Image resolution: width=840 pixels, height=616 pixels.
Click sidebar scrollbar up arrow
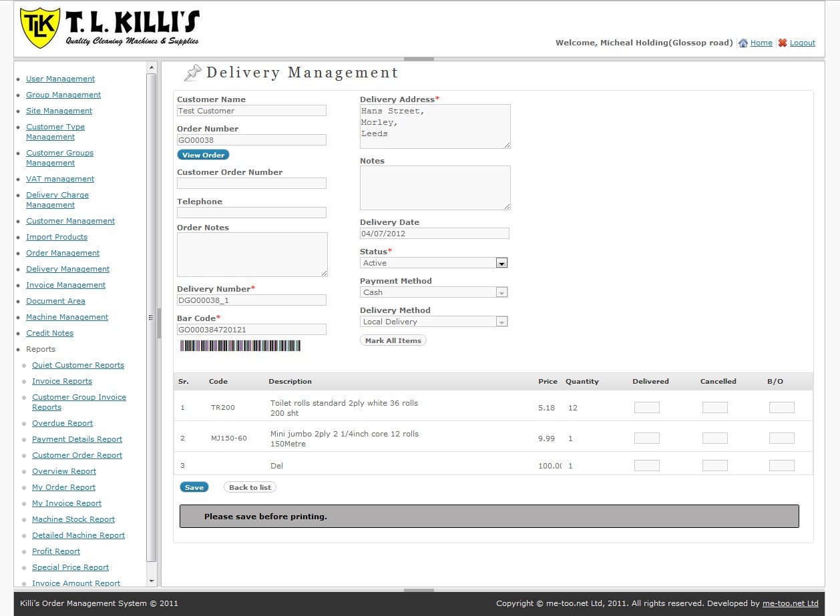tap(152, 67)
